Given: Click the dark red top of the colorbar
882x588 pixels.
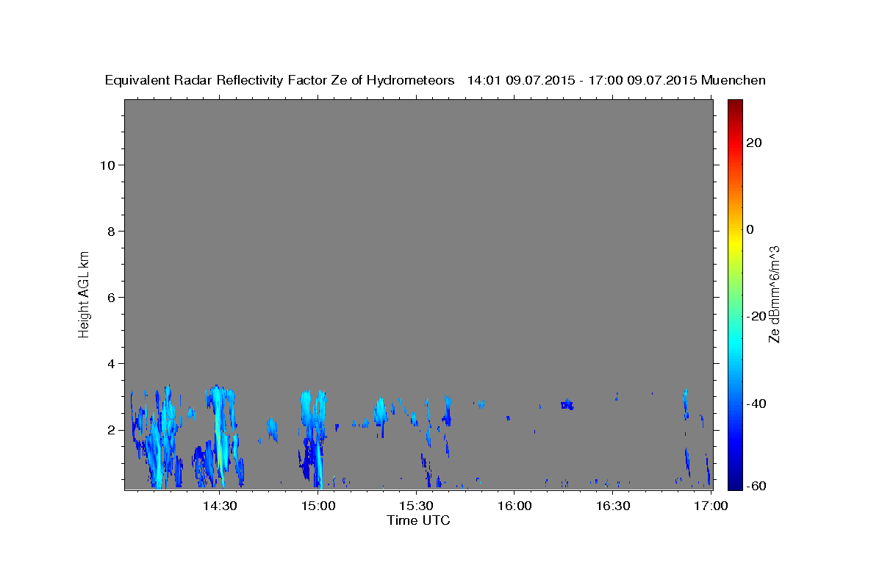Looking at the screenshot, I should (735, 107).
